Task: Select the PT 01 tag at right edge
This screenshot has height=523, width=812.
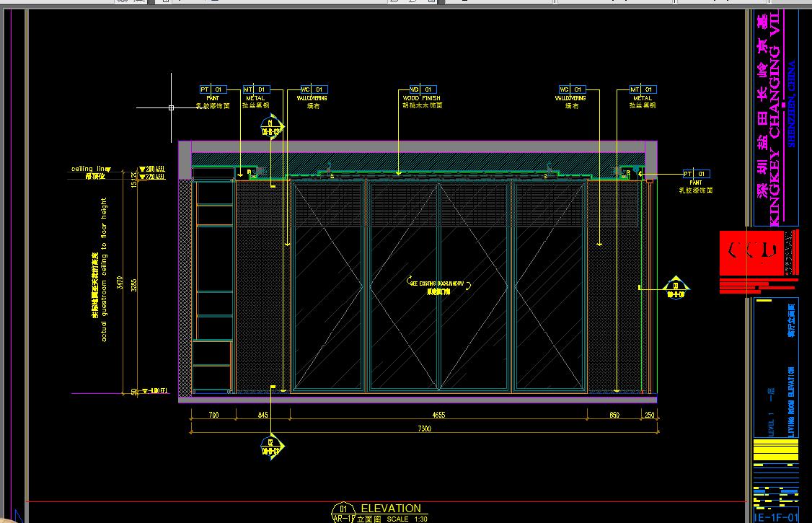Action: pyautogui.click(x=696, y=174)
